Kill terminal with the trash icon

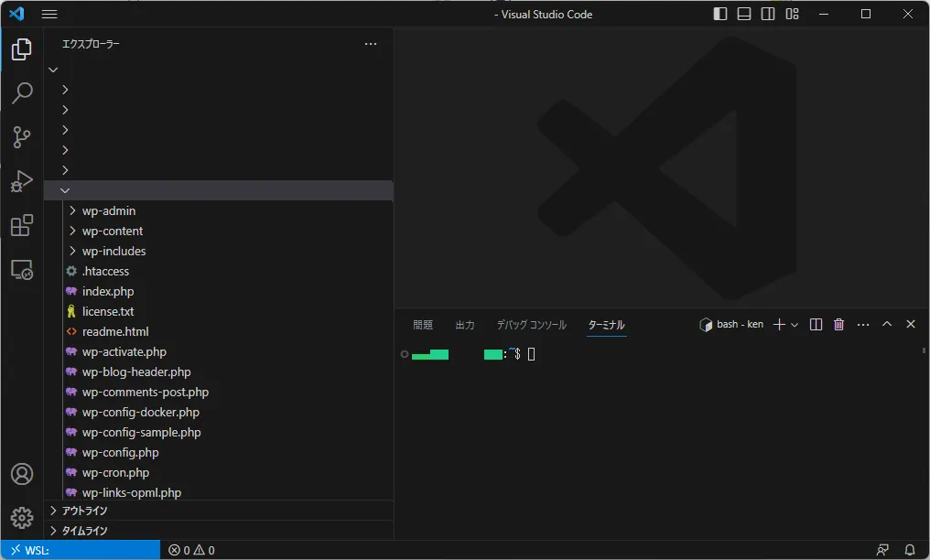pos(838,325)
